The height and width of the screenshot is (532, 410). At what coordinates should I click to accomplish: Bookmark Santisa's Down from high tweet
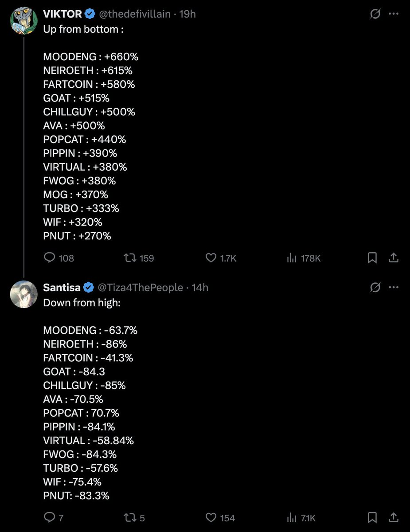pyautogui.click(x=372, y=517)
